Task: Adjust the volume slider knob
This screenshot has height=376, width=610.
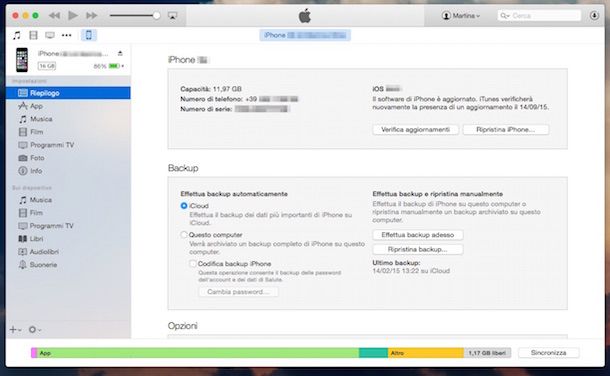Action: [156, 16]
